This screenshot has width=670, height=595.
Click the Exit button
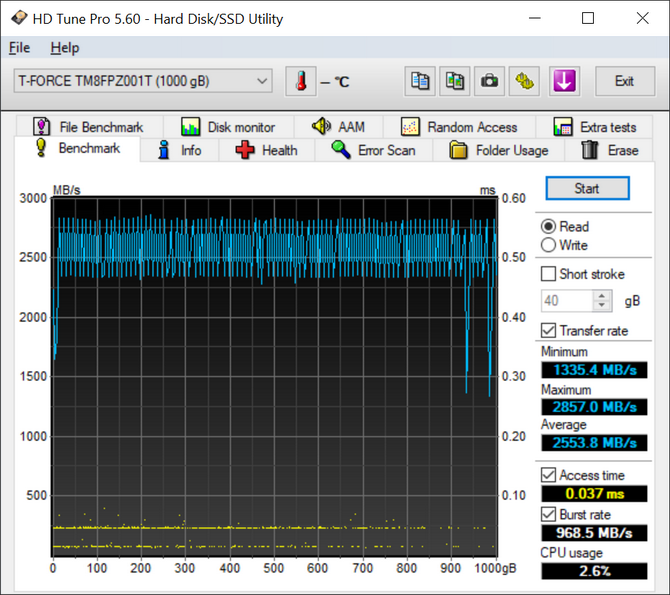click(625, 81)
